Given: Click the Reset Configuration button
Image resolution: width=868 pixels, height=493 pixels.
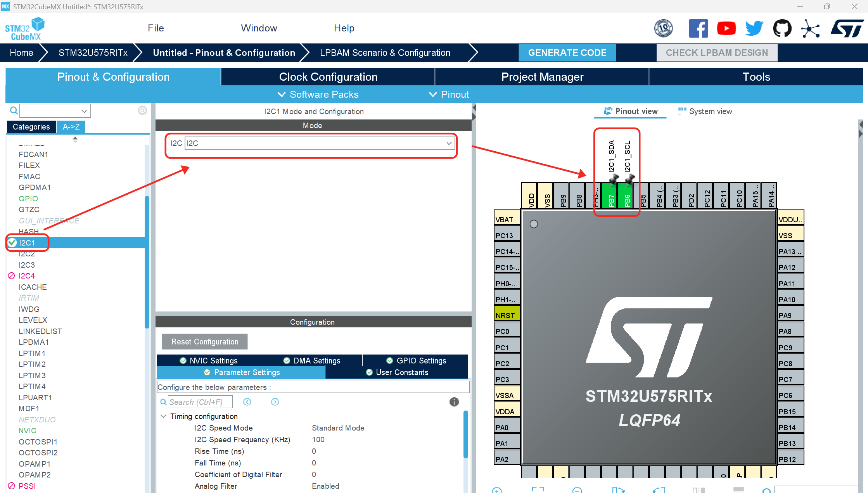Looking at the screenshot, I should click(205, 342).
